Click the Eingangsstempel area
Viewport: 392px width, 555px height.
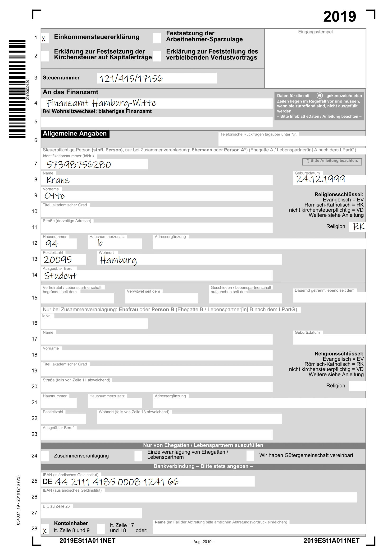point(315,59)
